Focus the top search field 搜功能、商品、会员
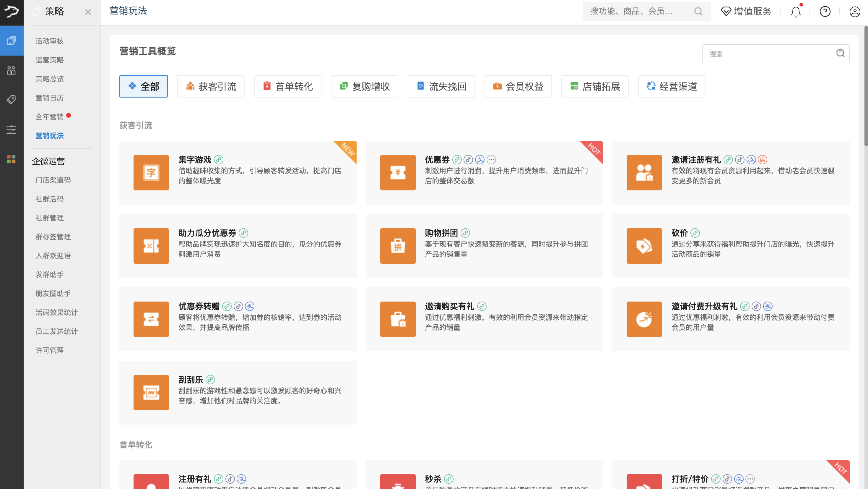Screen dimensions: 868x489 click(647, 12)
